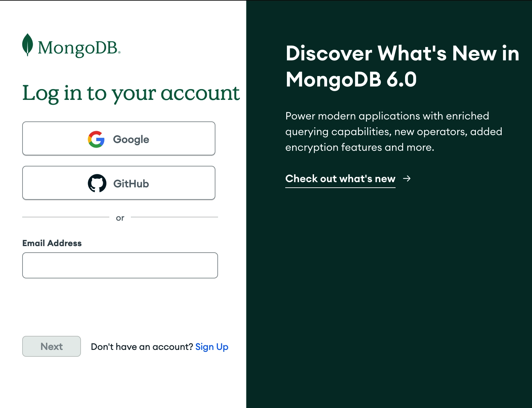Screen dimensions: 532x408
Task: Click the 'or' divider text
Action: point(120,218)
